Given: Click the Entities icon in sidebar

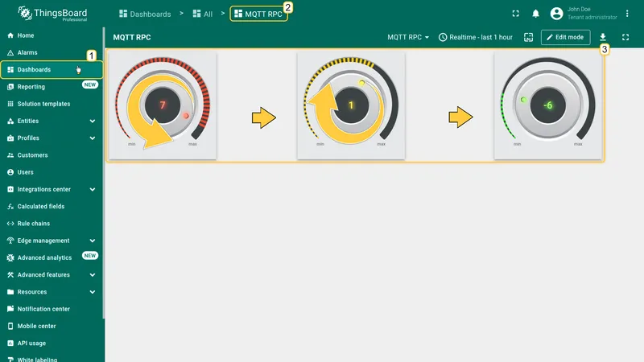Looking at the screenshot, I should click(10, 121).
